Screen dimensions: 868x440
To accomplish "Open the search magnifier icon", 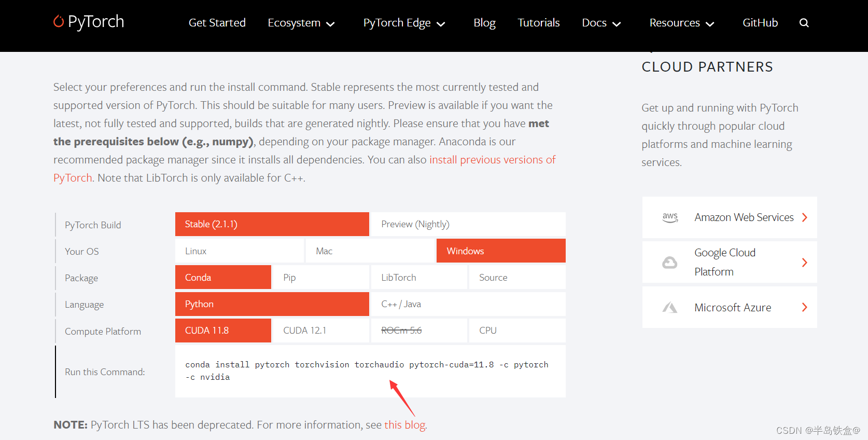I will tap(804, 23).
